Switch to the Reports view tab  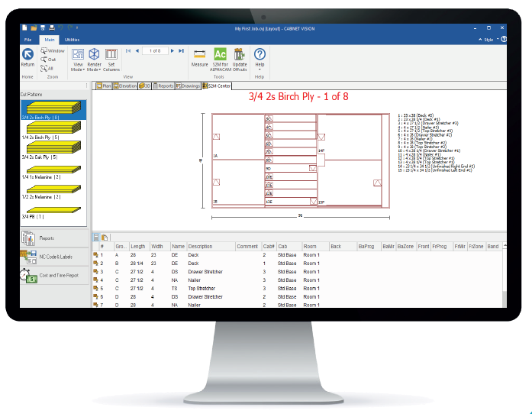pyautogui.click(x=163, y=86)
